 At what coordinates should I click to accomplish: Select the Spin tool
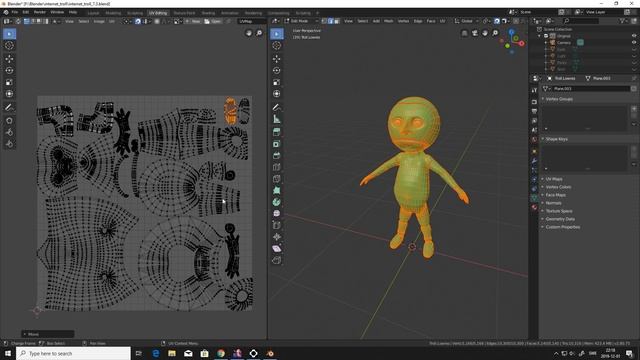277,202
